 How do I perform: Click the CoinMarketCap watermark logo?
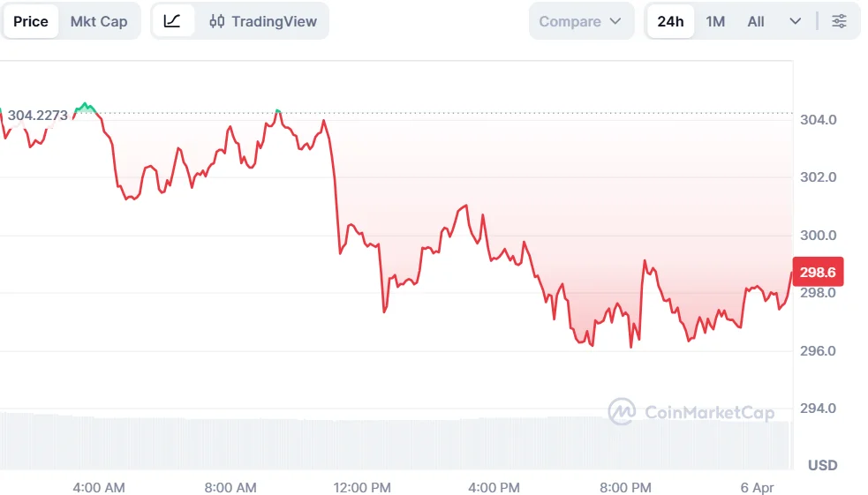click(622, 412)
